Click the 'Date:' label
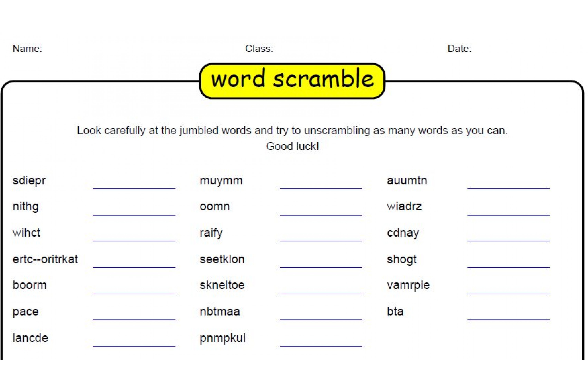The width and height of the screenshot is (588, 392). [x=459, y=48]
